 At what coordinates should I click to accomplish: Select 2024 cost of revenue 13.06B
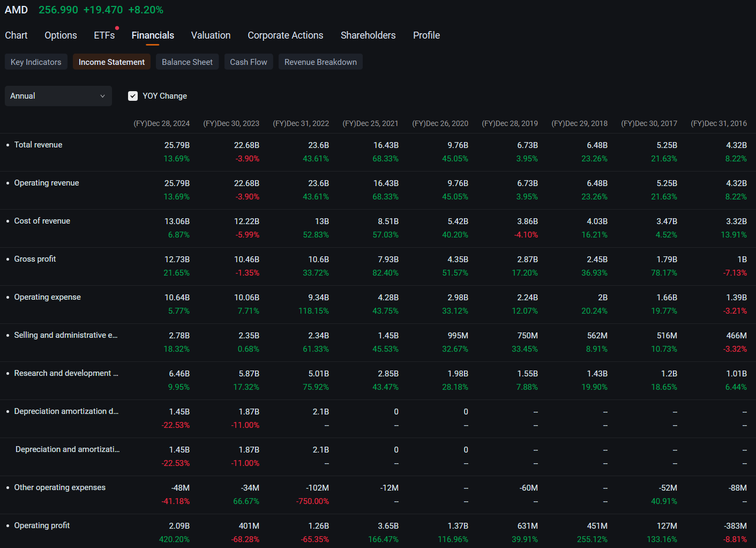point(177,221)
